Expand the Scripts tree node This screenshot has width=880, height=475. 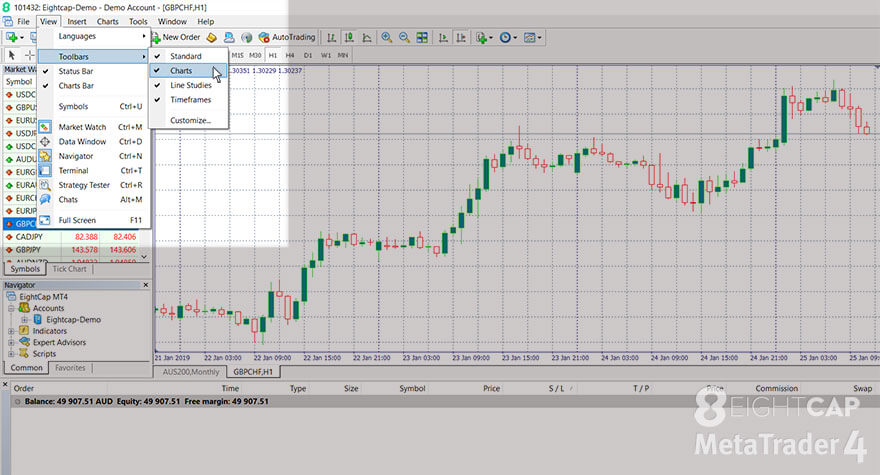tap(11, 354)
